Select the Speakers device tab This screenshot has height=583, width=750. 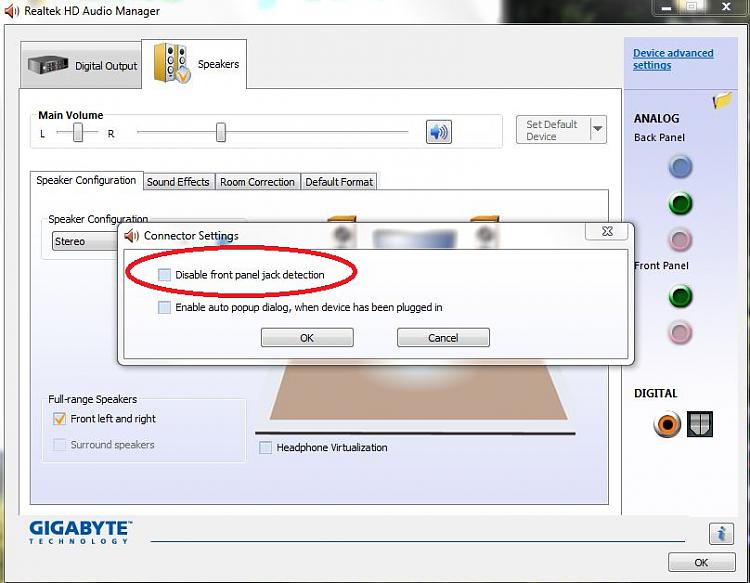click(x=194, y=64)
